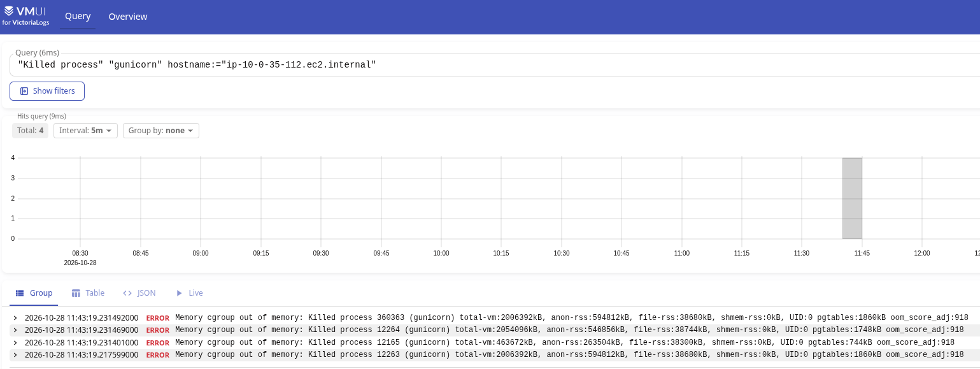This screenshot has height=369, width=980.
Task: Click the 10:00 time axis label
Action: point(441,253)
